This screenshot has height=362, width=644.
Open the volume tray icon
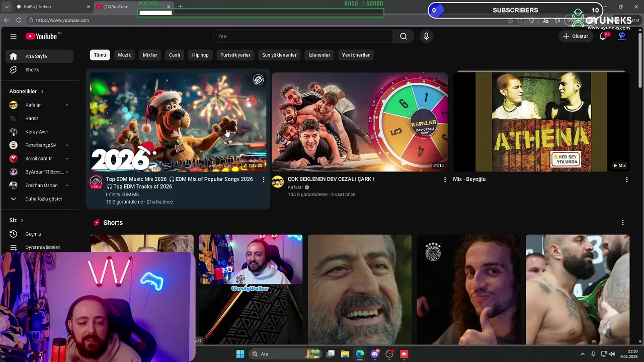(x=612, y=354)
